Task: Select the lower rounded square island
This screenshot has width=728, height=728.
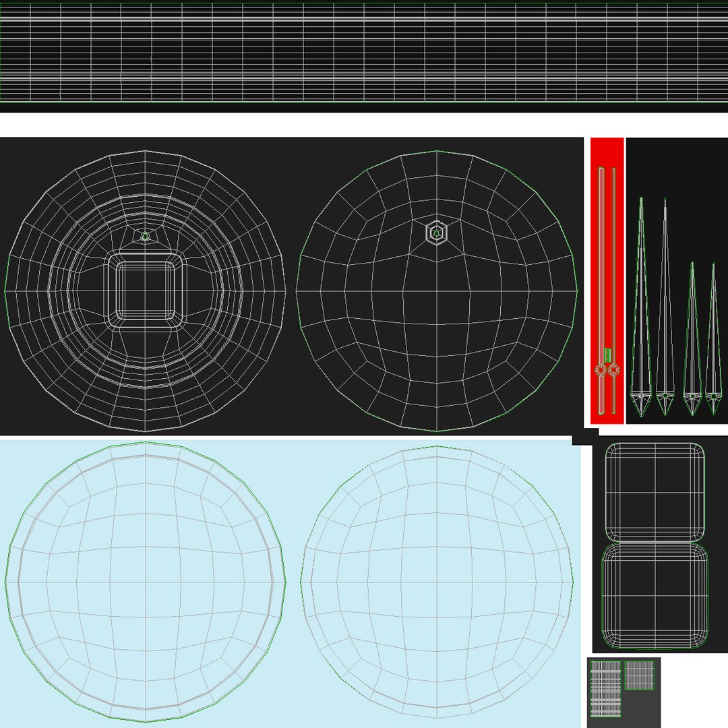Action: point(655,596)
